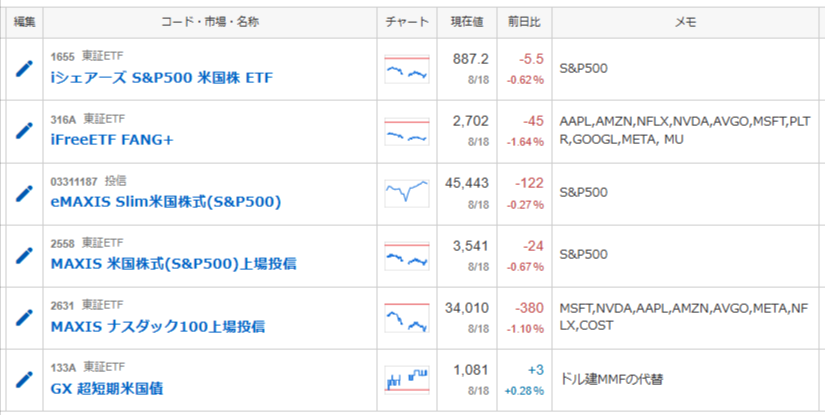825x415 pixels.
Task: Follow the MAXIS 米国株式(S&P500)上場投信 link
Action: (x=174, y=264)
